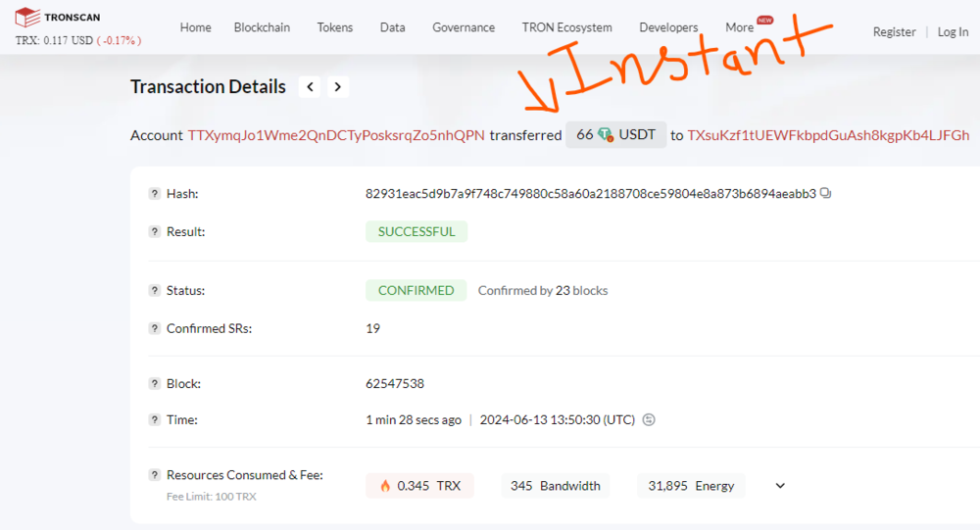Open recipient address TXsuKzf1tUEWFkbpdGuAsh8kgpKb4LJFGh
Screen dimensions: 980x530
[828, 135]
